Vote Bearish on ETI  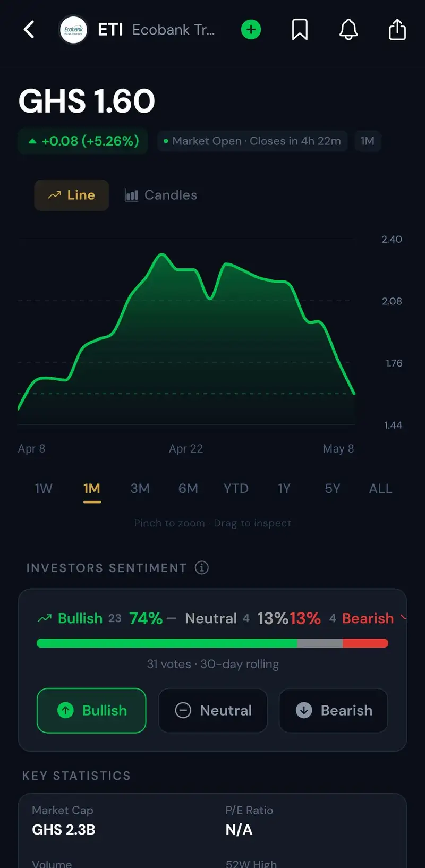(x=334, y=710)
